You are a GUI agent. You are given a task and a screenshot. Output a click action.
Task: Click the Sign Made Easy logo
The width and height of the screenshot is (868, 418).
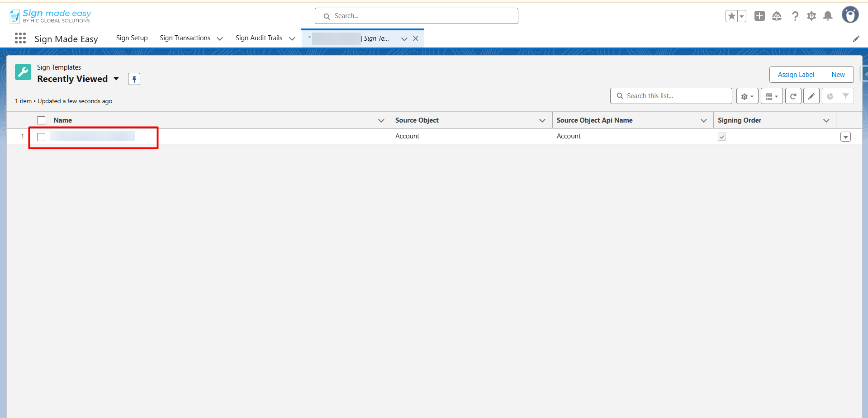(50, 16)
